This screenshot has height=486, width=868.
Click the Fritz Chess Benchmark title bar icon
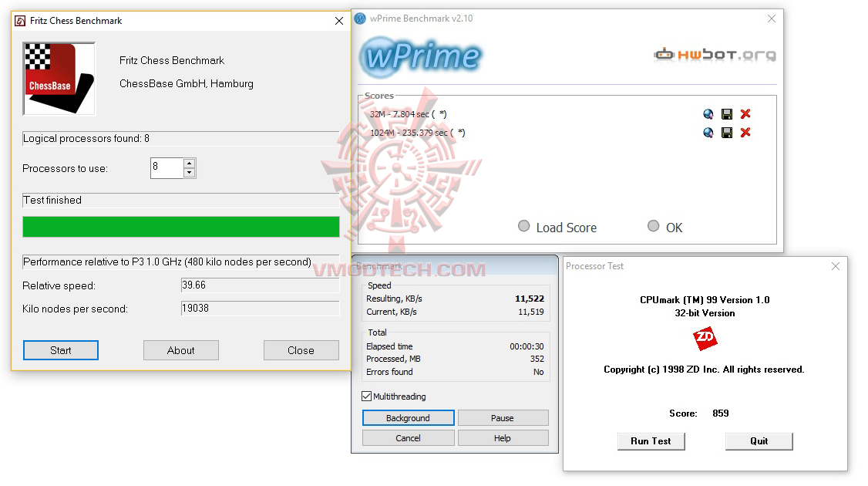pyautogui.click(x=20, y=21)
